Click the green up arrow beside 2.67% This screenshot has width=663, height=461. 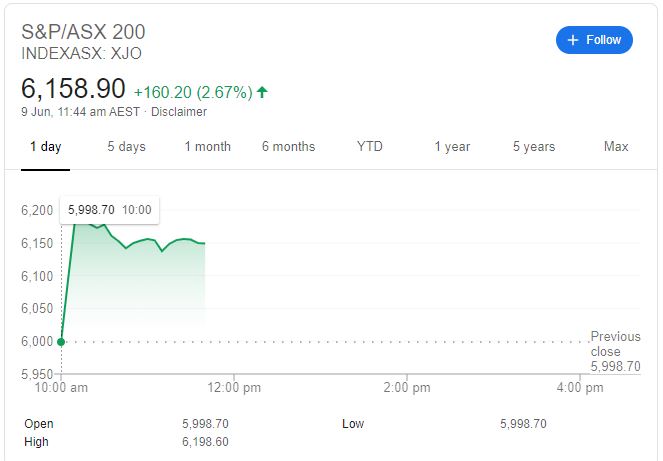click(262, 92)
